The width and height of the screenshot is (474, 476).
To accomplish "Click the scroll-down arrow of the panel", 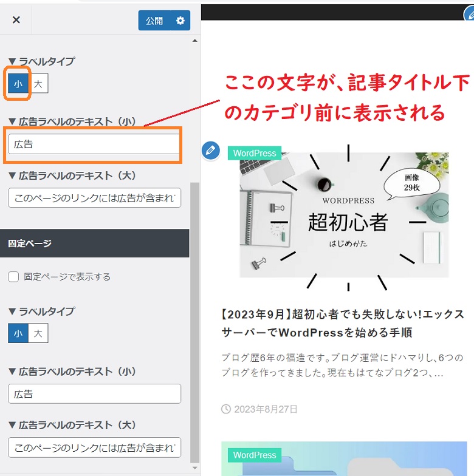I will [194, 467].
